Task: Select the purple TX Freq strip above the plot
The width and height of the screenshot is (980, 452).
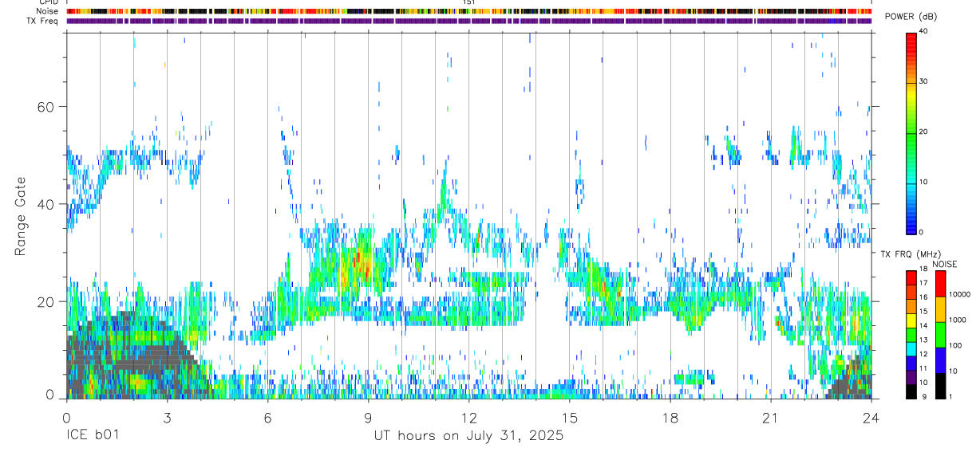Action: 469,21
